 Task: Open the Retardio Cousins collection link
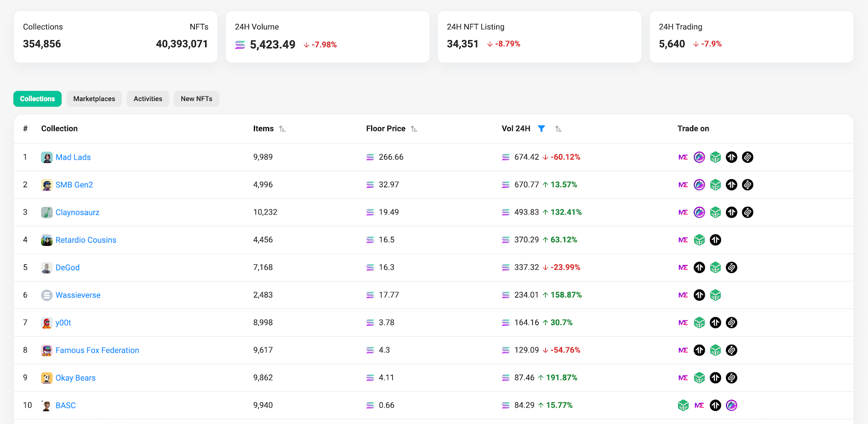point(86,240)
